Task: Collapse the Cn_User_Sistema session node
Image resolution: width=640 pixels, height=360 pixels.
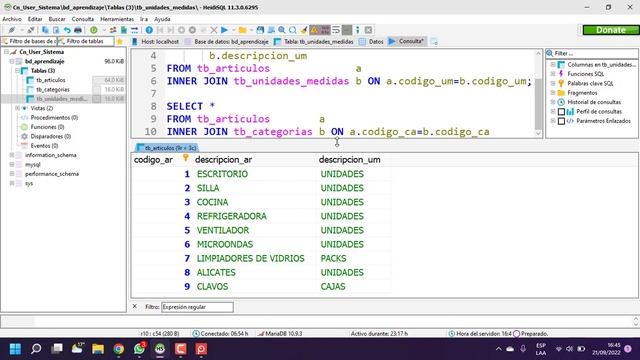Action: point(6,52)
